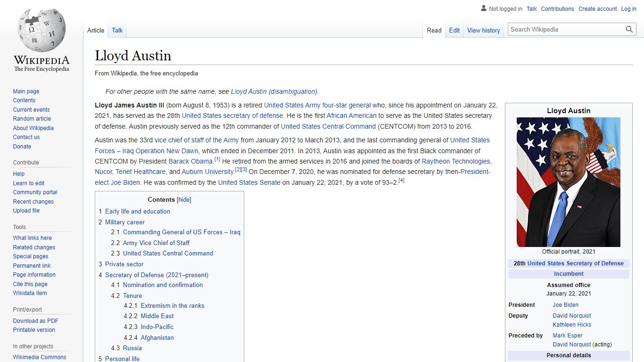The image size is (644, 362).
Task: Jump to Early life and education section
Action: [138, 212]
